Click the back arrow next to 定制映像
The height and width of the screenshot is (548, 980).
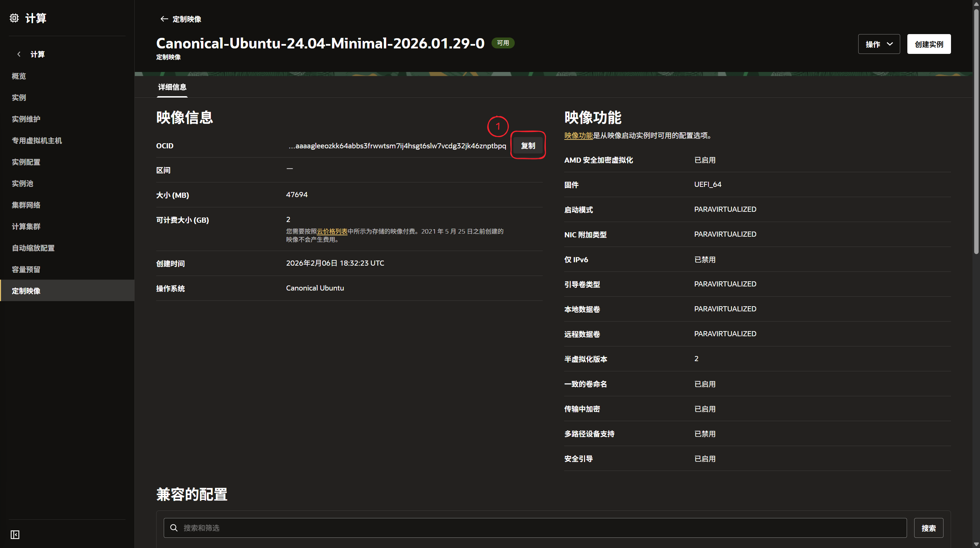point(164,19)
